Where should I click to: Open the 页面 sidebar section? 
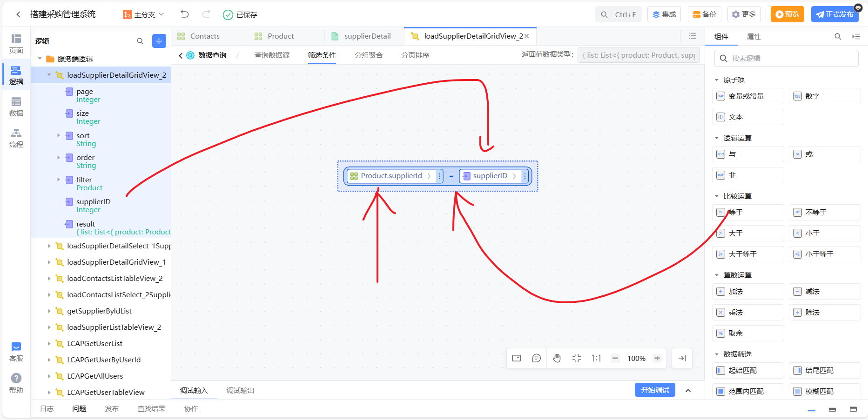(16, 44)
